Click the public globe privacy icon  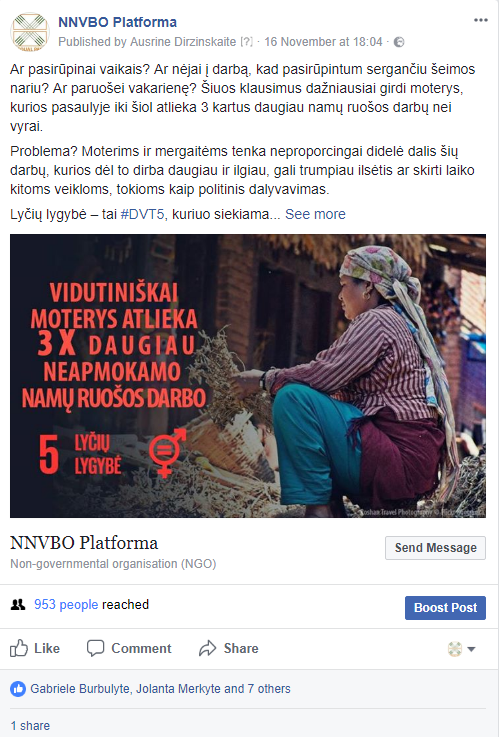coord(399,42)
